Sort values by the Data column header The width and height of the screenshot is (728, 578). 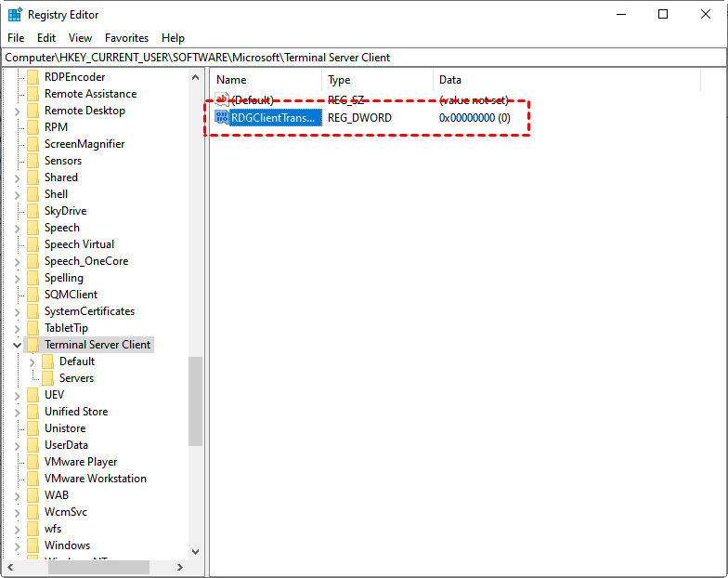tap(566, 80)
